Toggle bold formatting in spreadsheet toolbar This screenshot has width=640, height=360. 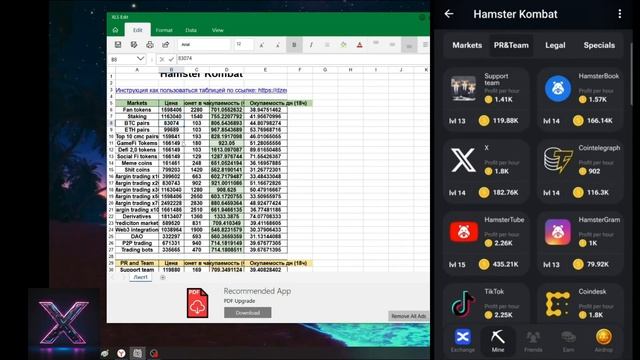[294, 45]
